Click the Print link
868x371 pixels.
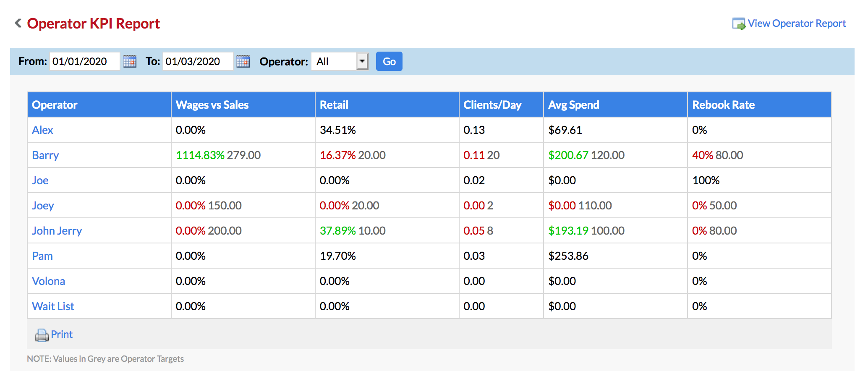pyautogui.click(x=62, y=334)
